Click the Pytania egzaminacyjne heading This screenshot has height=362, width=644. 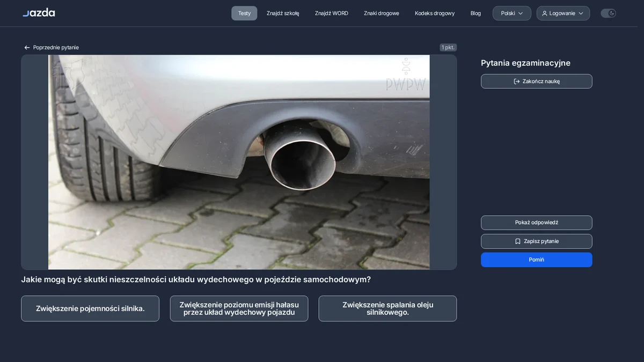525,63
